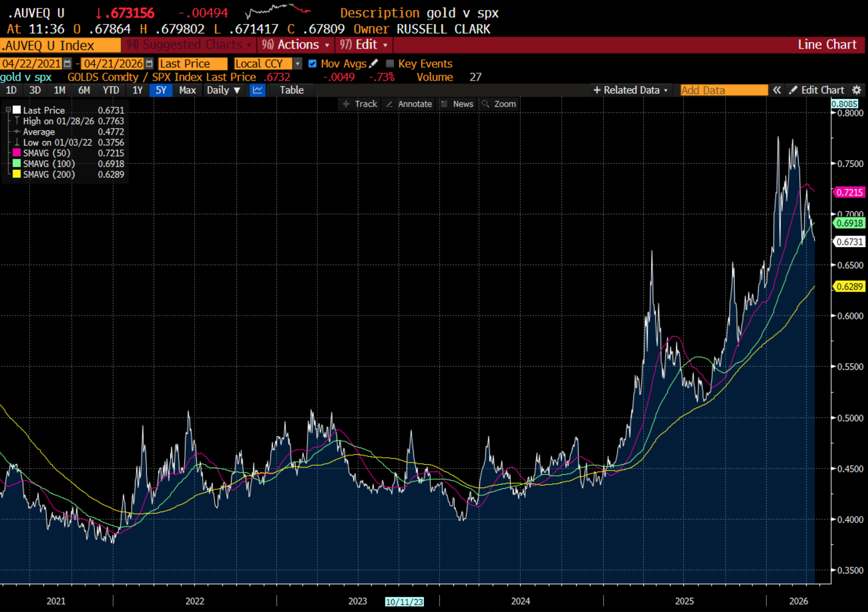Open chart settings gear icon
This screenshot has height=612, width=868.
857,90
